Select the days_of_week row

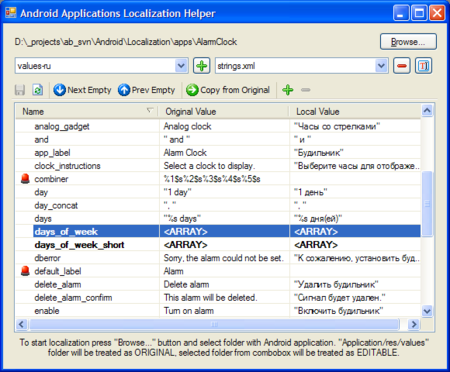(218, 232)
